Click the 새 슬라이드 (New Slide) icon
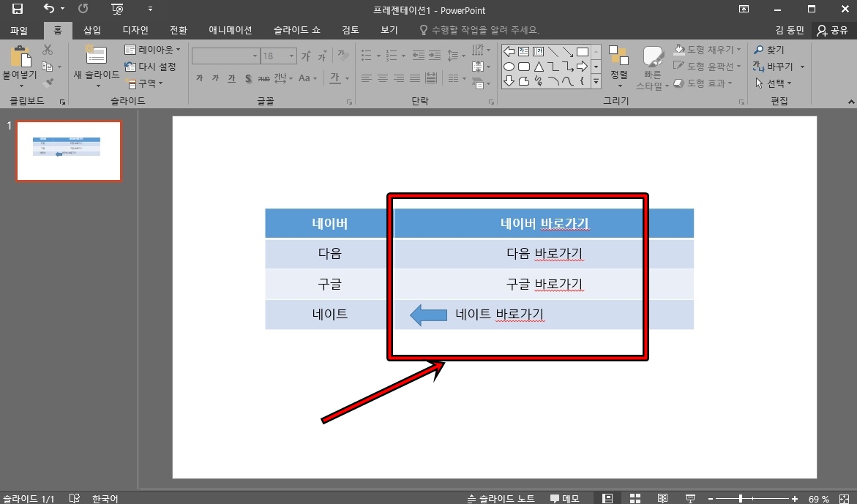 point(96,55)
